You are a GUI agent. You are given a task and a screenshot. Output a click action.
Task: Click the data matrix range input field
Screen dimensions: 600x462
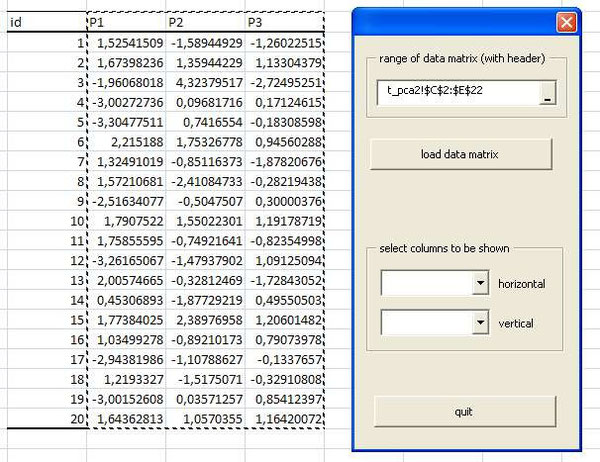pyautogui.click(x=458, y=92)
